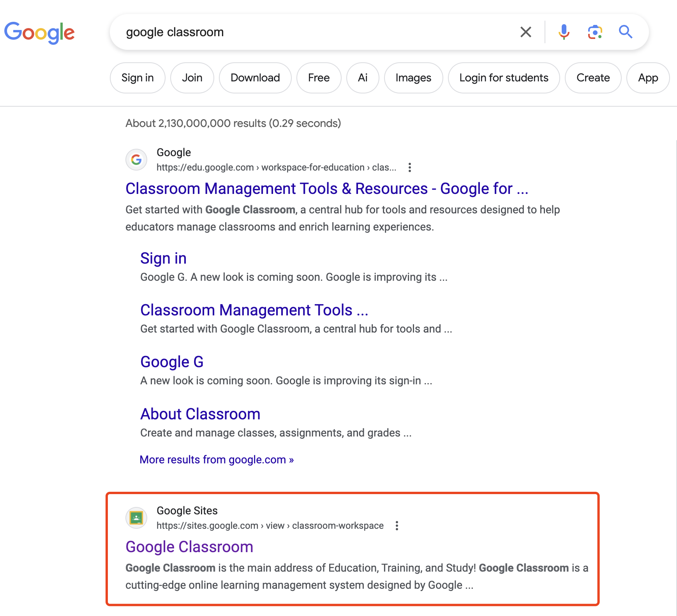Open the Classroom Management Tools ... sitelink
677x616 pixels.
[254, 310]
